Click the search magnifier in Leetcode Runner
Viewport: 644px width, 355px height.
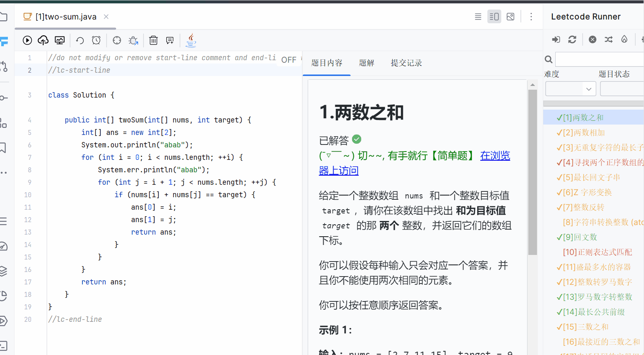click(548, 59)
